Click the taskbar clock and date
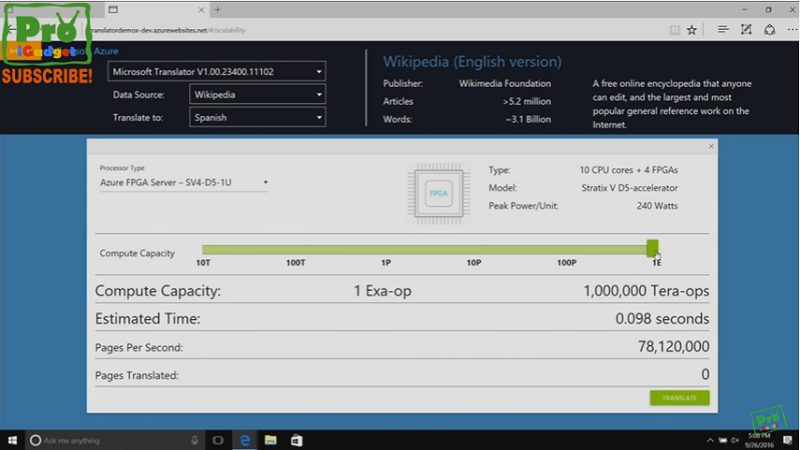This screenshot has height=450, width=800. 760,440
